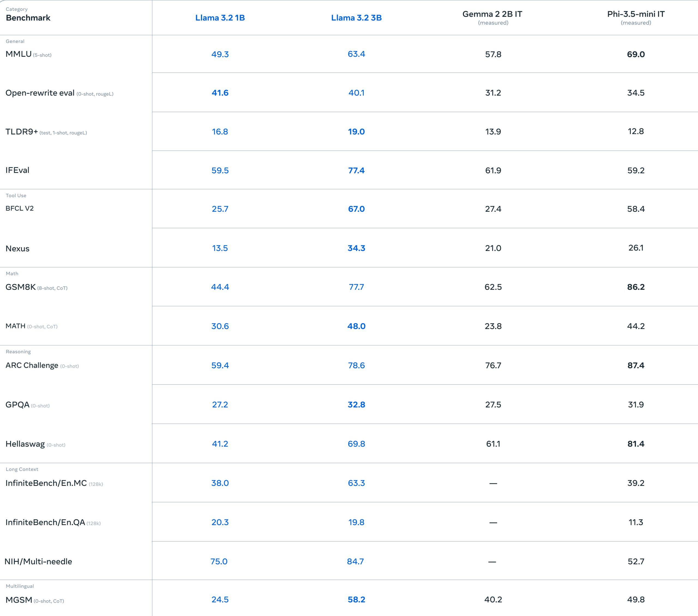The image size is (698, 616).
Task: Click the bold 41.6 Open-rewrite eval score
Action: tap(220, 93)
